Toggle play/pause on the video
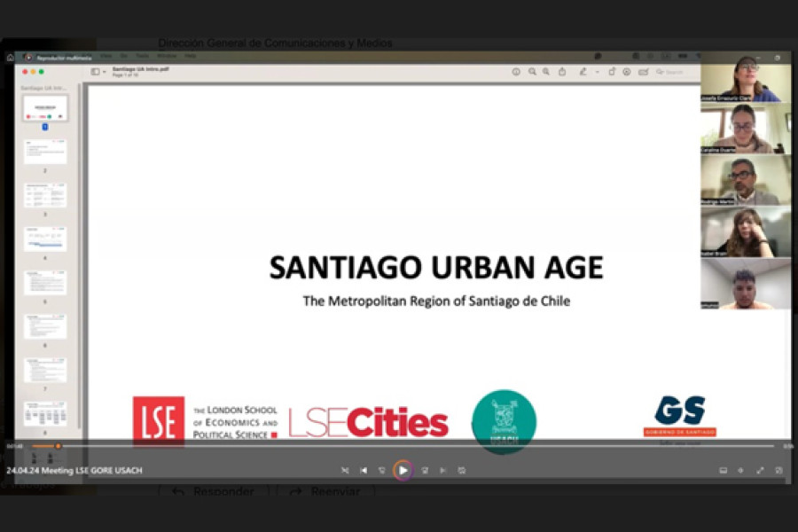Screen dimensions: 798x532 pos(403,471)
